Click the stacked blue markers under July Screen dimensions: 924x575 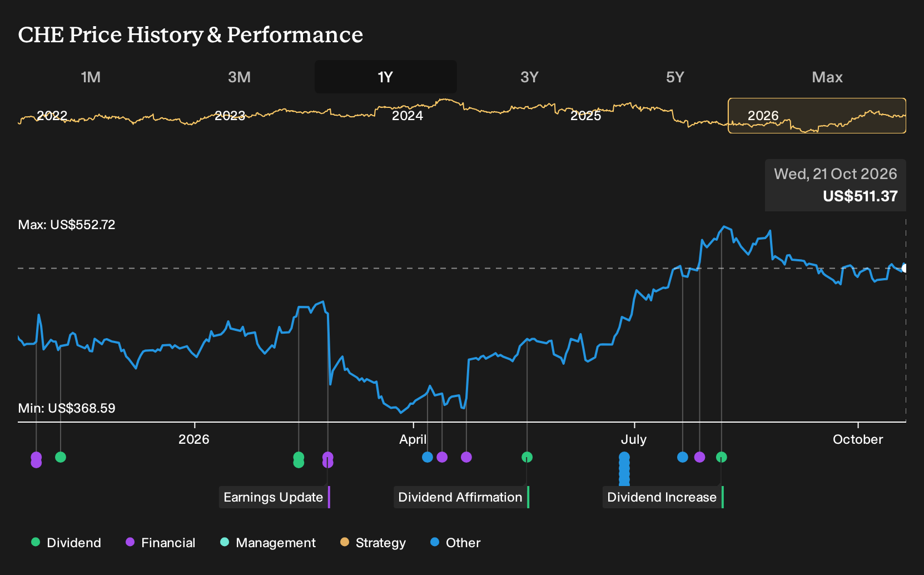624,468
